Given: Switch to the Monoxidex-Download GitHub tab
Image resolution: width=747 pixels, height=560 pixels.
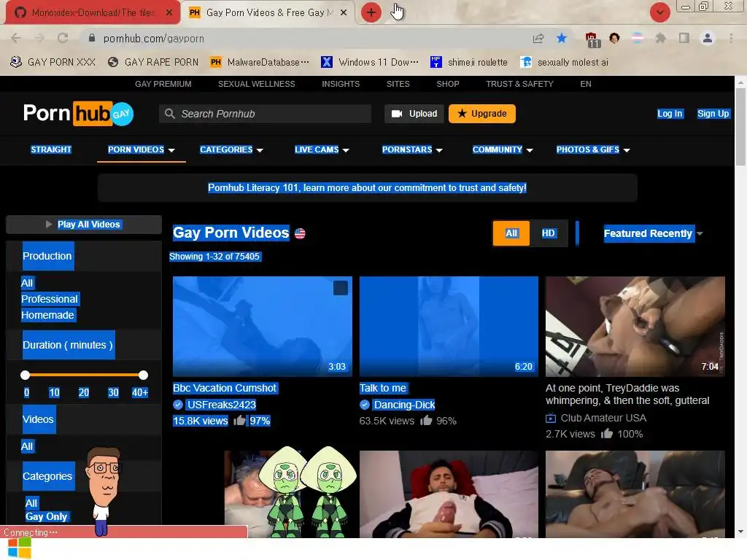Looking at the screenshot, I should (x=93, y=13).
